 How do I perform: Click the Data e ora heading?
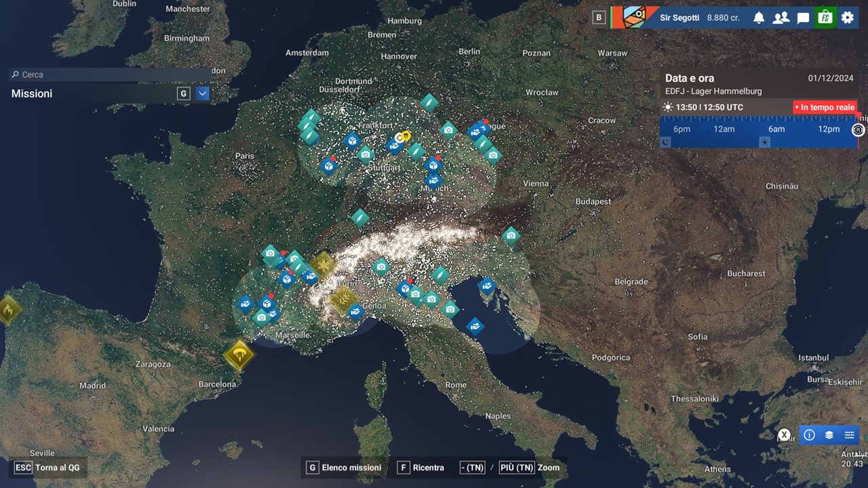coord(690,78)
